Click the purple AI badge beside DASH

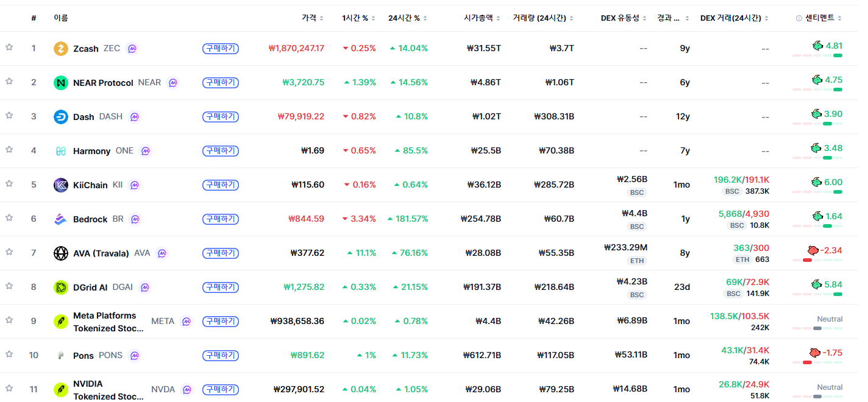[x=134, y=117]
